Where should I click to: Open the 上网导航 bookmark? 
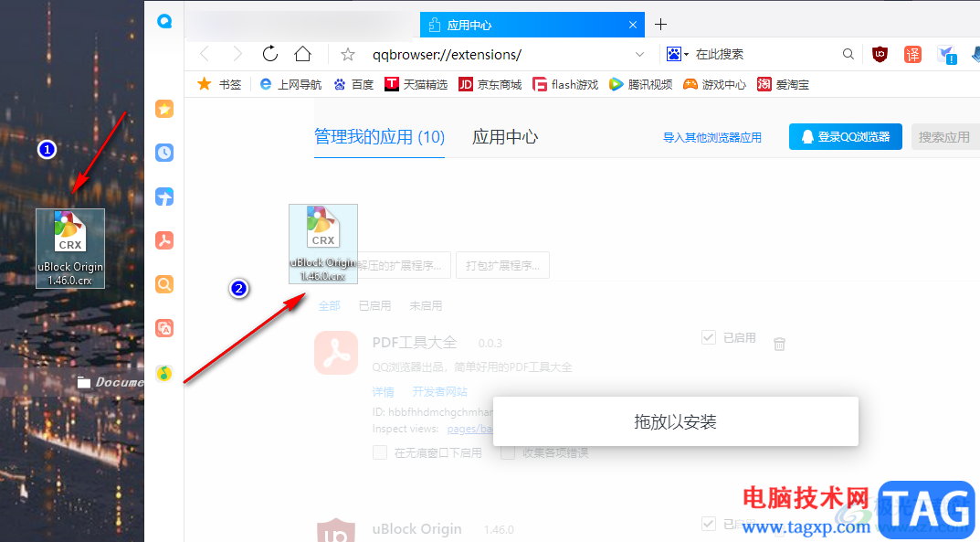click(290, 84)
